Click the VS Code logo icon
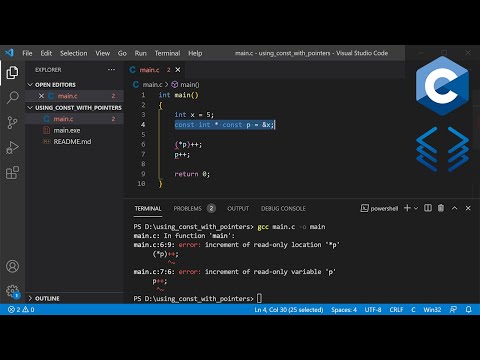This screenshot has height=360, width=480. click(x=9, y=53)
